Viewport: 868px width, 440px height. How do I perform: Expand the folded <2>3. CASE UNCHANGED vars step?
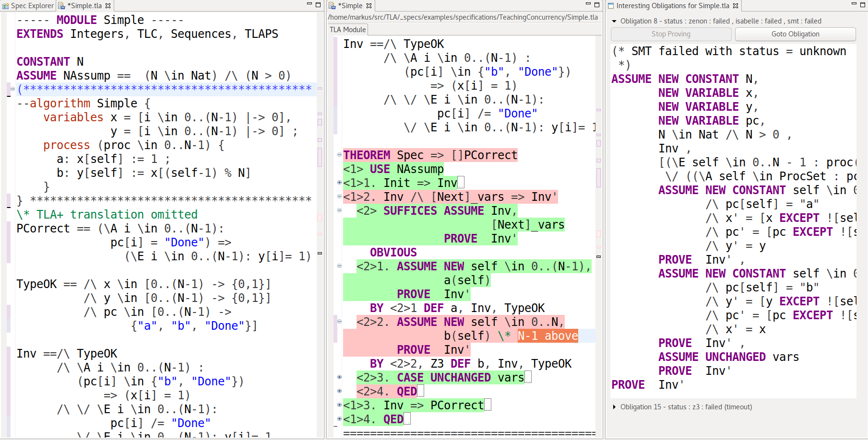coord(339,377)
